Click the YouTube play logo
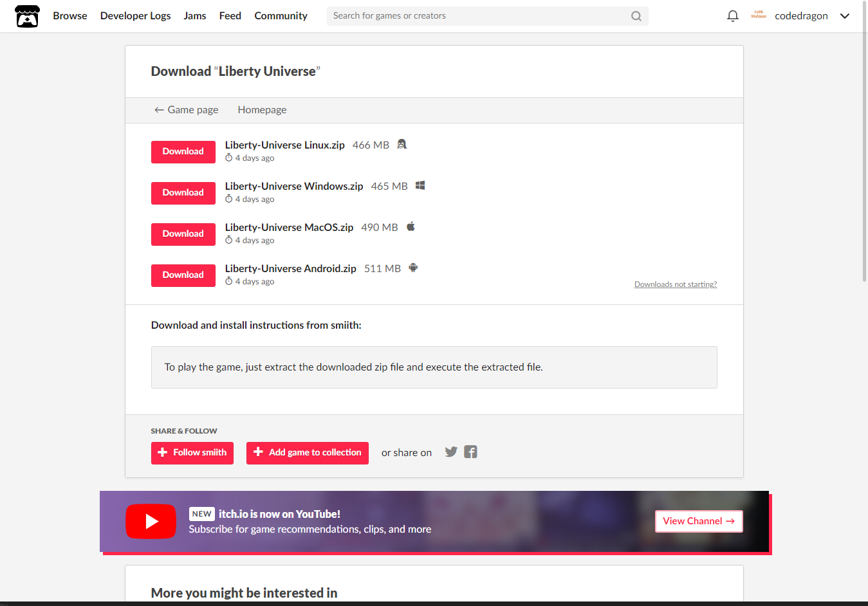This screenshot has width=868, height=606. [x=151, y=521]
